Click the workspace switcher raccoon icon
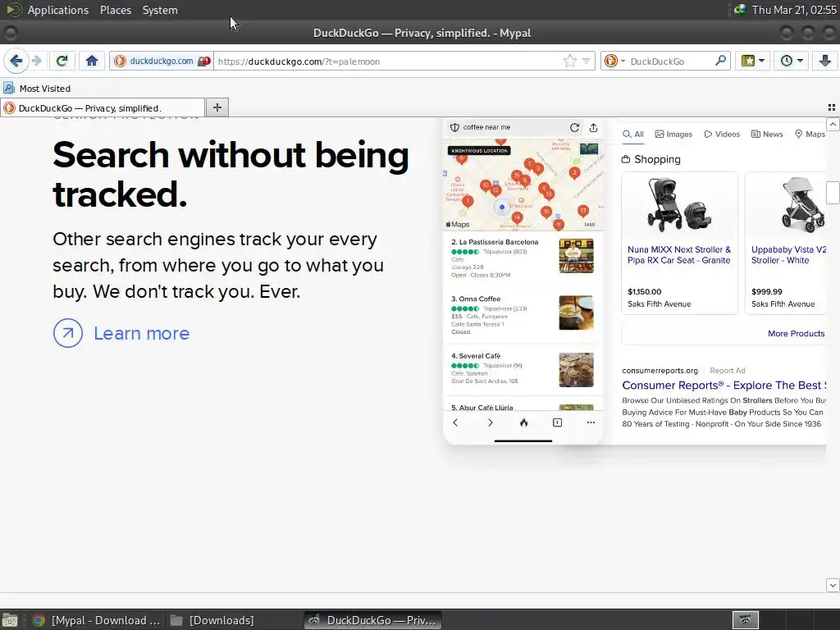 (745, 620)
